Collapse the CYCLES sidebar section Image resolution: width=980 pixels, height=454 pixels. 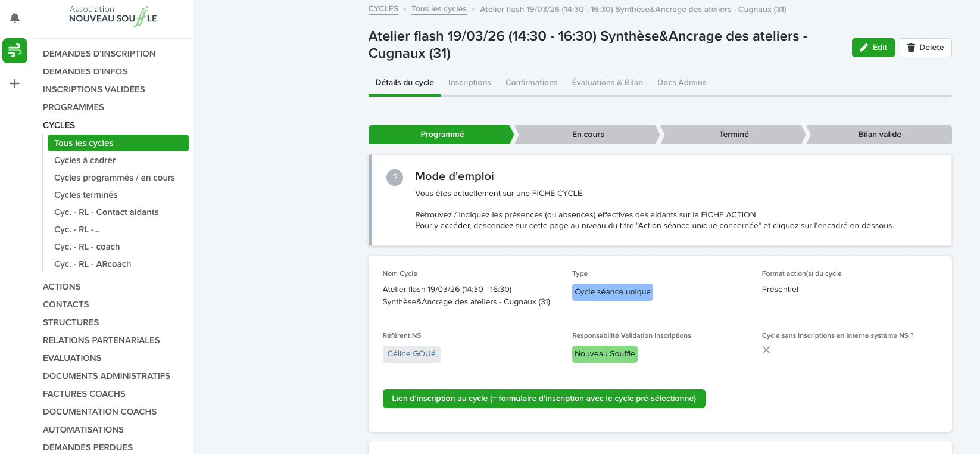tap(59, 125)
